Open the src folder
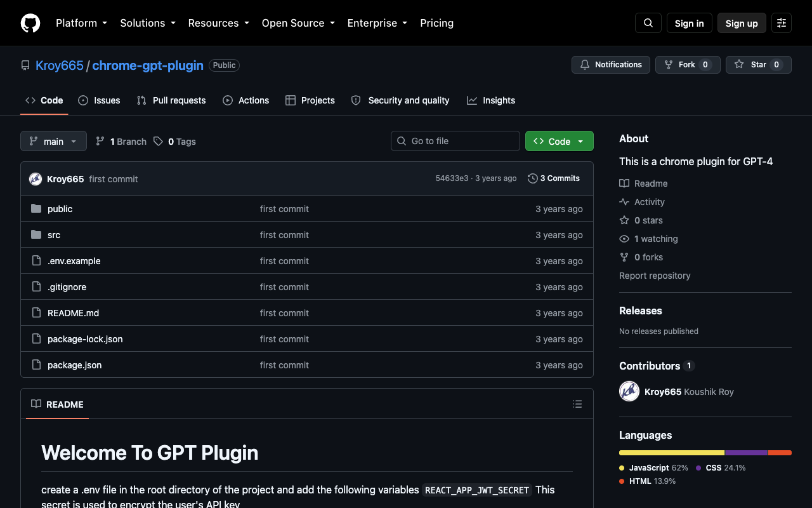Image resolution: width=812 pixels, height=508 pixels. [54, 235]
